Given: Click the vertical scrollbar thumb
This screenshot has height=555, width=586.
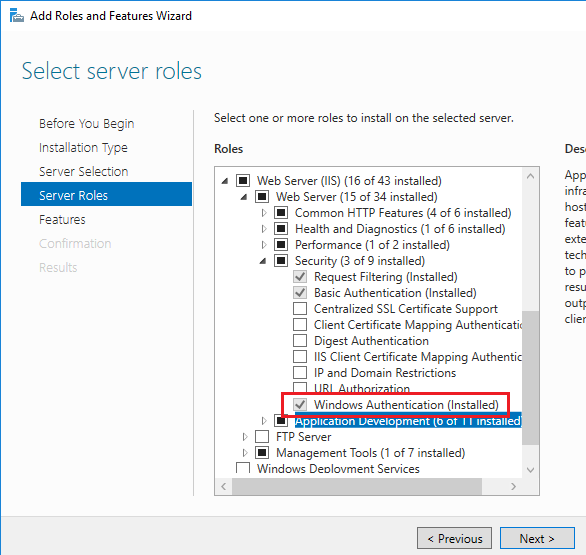Looking at the screenshot, I should coord(530,377).
